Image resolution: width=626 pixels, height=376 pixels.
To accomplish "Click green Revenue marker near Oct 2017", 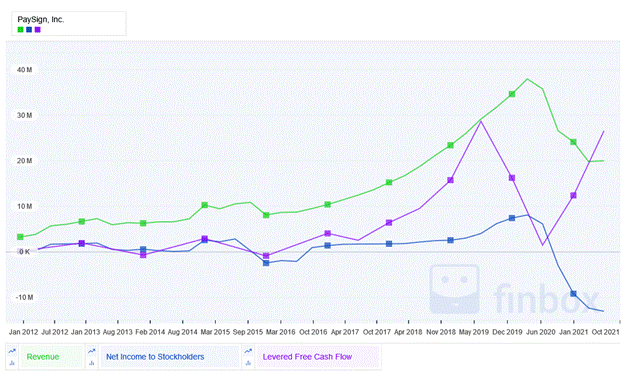I will coord(389,183).
